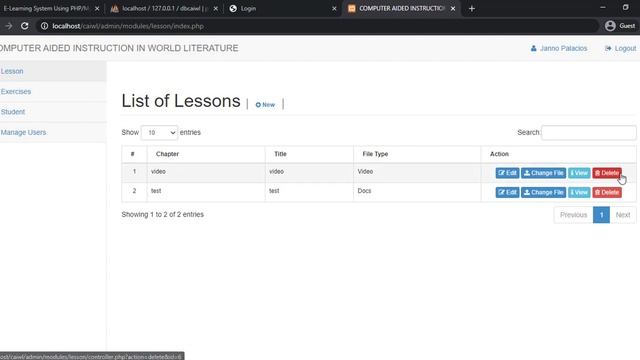Close the localhost phpMyAdmin browser tab

[x=216, y=9]
